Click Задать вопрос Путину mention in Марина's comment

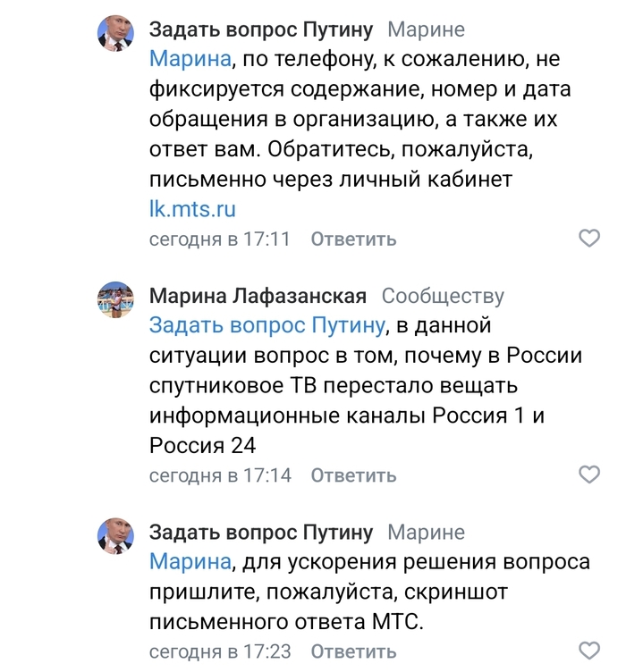click(x=266, y=326)
